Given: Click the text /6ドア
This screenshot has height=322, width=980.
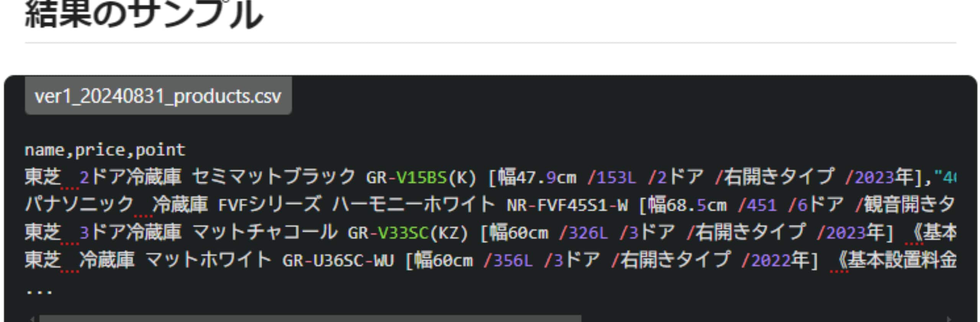Looking at the screenshot, I should click(x=816, y=205).
